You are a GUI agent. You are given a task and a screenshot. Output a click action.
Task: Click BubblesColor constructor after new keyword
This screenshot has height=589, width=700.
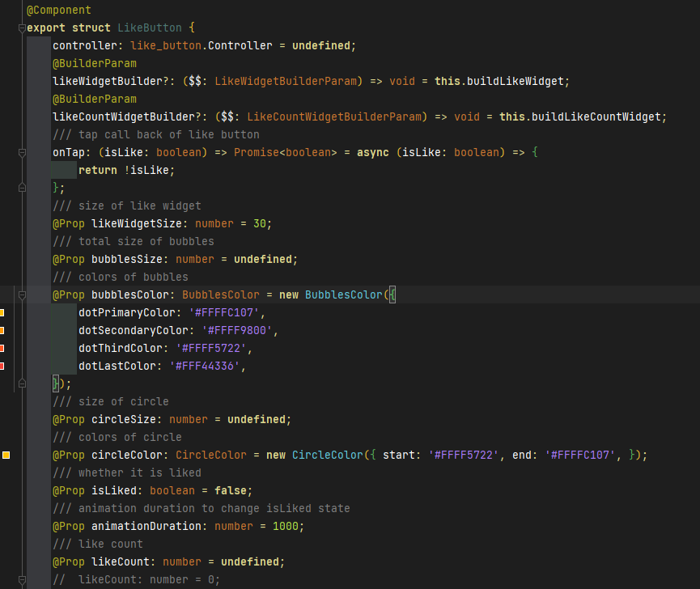click(344, 295)
